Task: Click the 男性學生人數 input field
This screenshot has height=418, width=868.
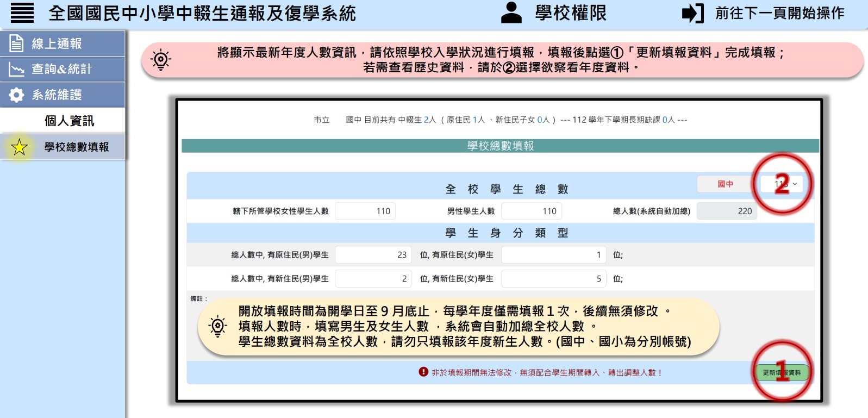Action: tap(531, 211)
